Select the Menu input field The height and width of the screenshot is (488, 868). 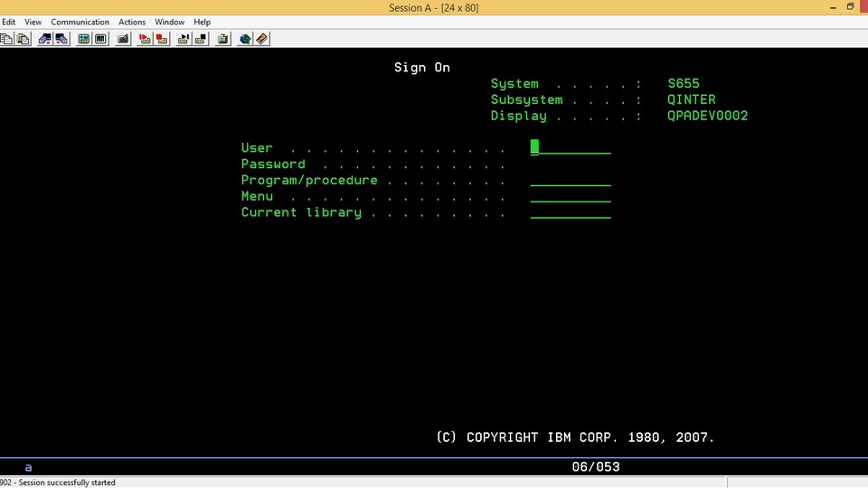point(571,196)
